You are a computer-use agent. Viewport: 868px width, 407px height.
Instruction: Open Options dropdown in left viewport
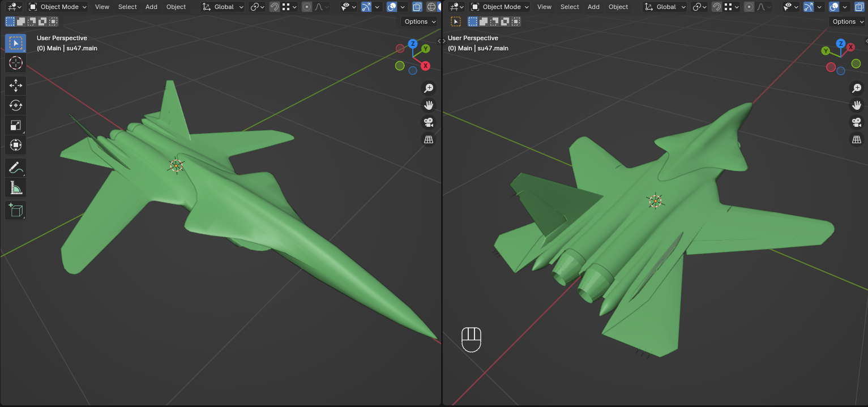tap(420, 22)
